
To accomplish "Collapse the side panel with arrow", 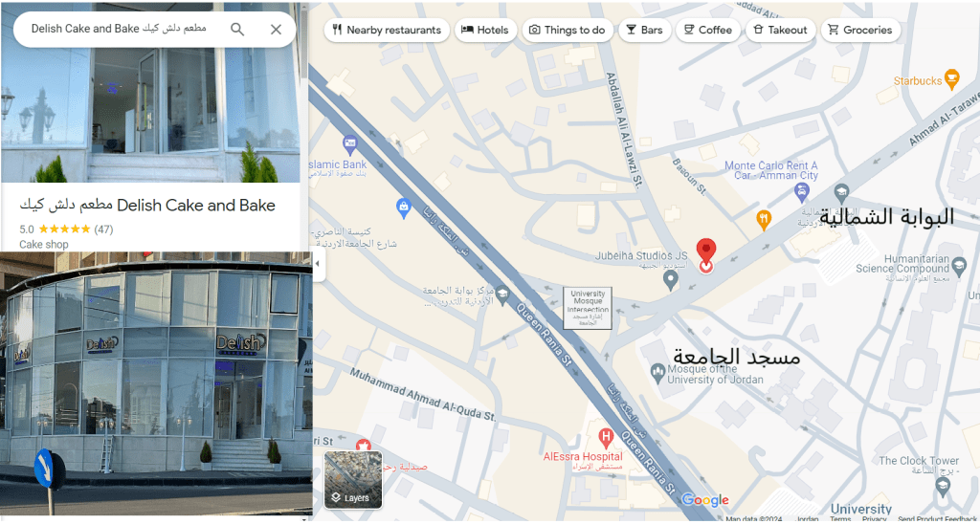I will (318, 264).
